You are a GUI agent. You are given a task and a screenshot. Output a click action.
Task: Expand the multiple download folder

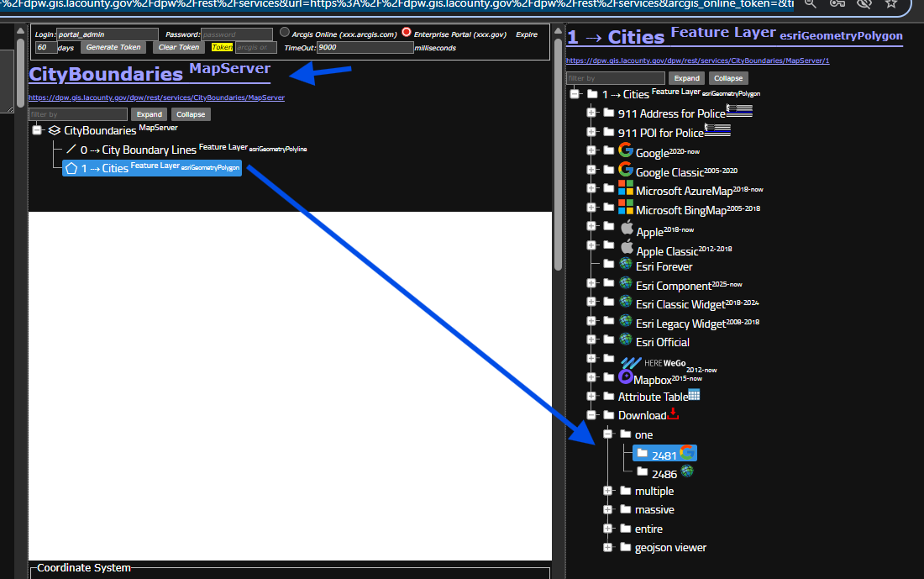(608, 491)
